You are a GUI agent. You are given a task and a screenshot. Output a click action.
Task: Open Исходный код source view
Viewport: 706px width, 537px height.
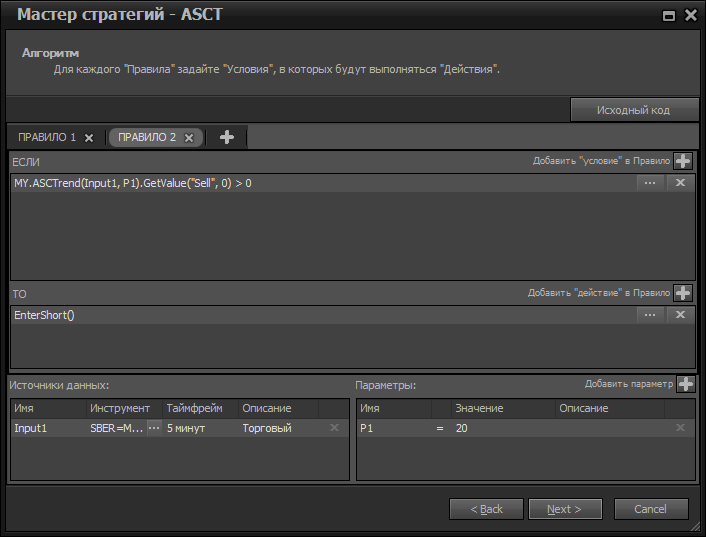(x=633, y=110)
